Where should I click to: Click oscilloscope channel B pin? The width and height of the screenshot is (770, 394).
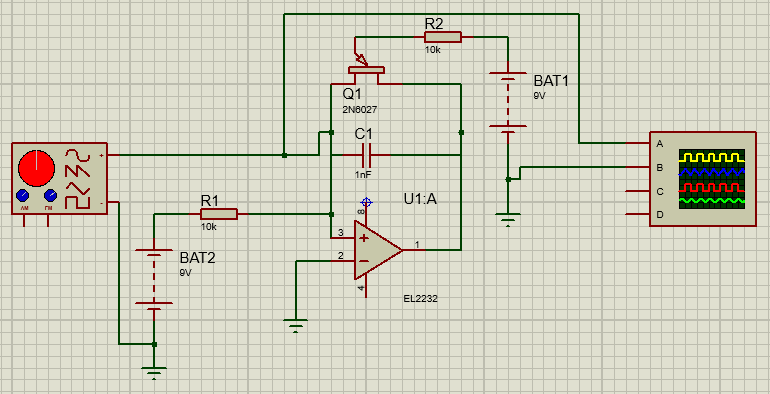point(638,167)
